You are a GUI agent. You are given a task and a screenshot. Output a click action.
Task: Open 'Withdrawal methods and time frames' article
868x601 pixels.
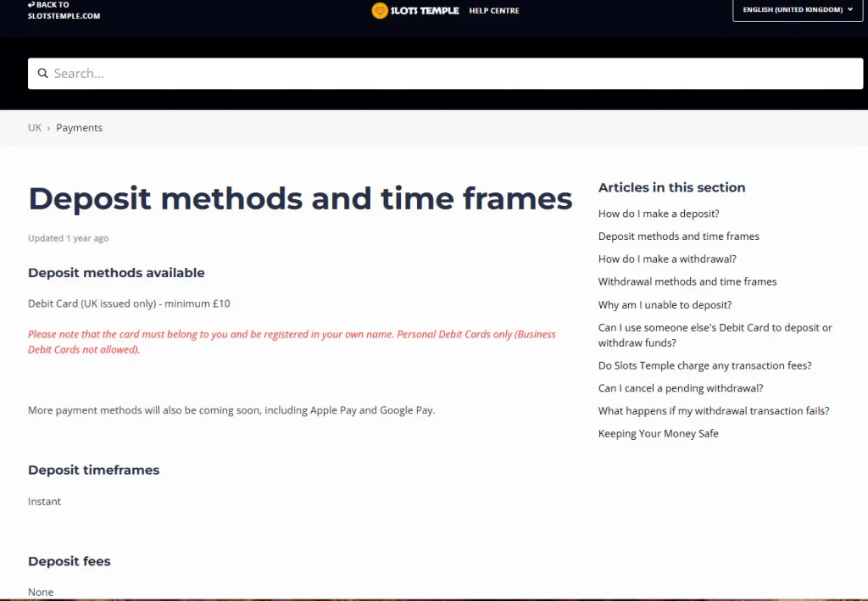687,281
